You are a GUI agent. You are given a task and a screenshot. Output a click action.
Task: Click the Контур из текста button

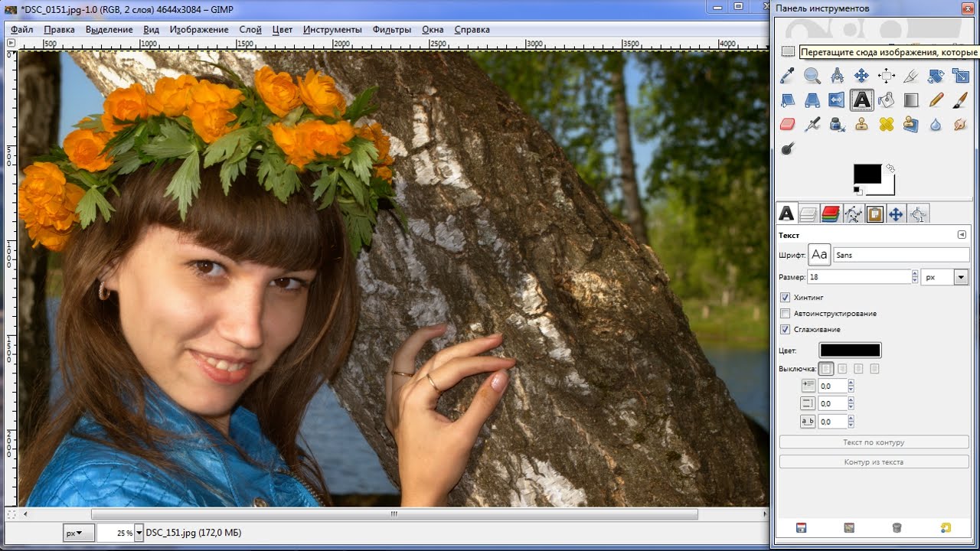pos(874,462)
